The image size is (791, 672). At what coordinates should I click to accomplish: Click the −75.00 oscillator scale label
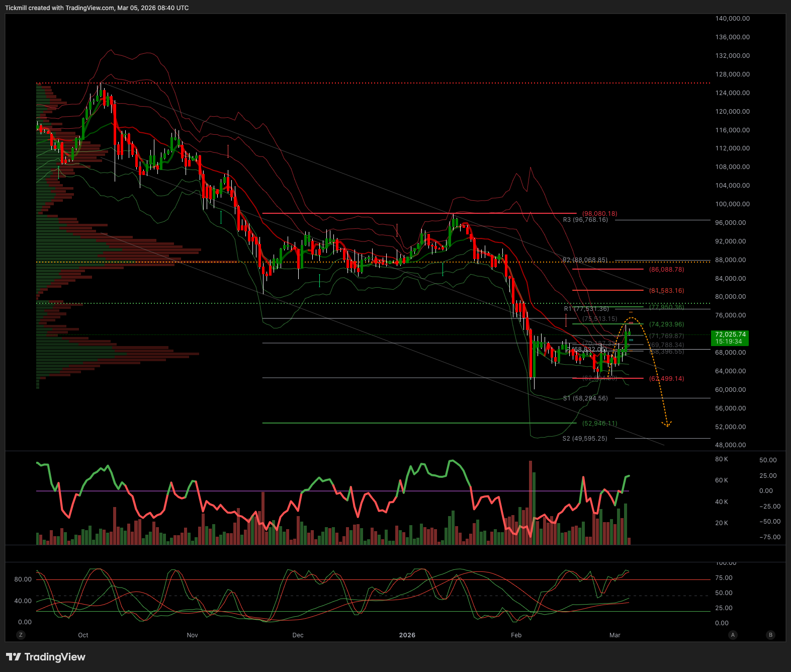[x=770, y=537]
